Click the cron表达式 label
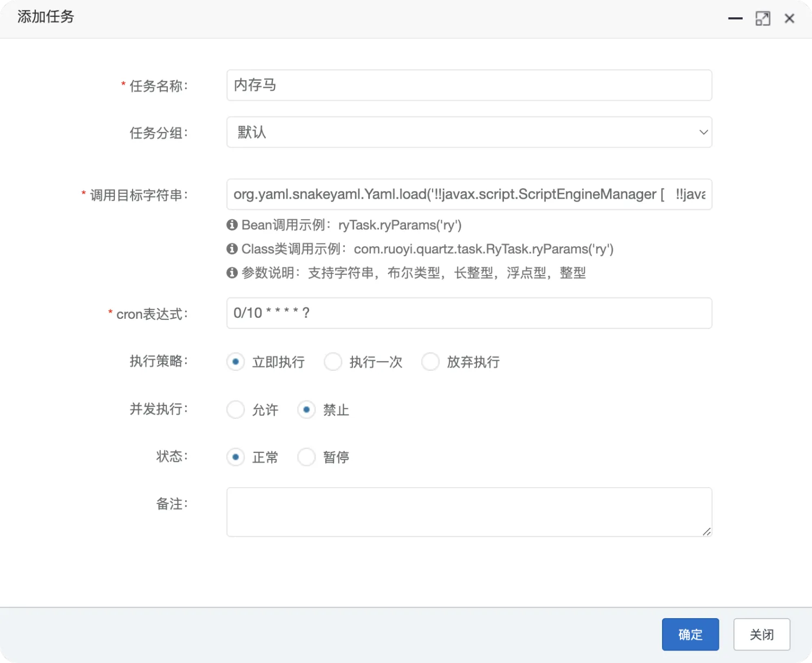Viewport: 812px width, 663px height. 152,314
